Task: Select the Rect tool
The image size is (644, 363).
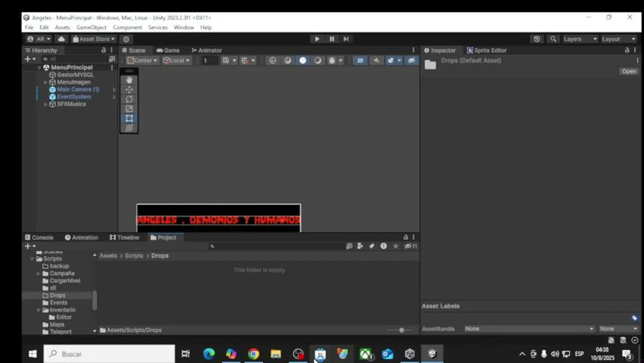Action: click(129, 118)
